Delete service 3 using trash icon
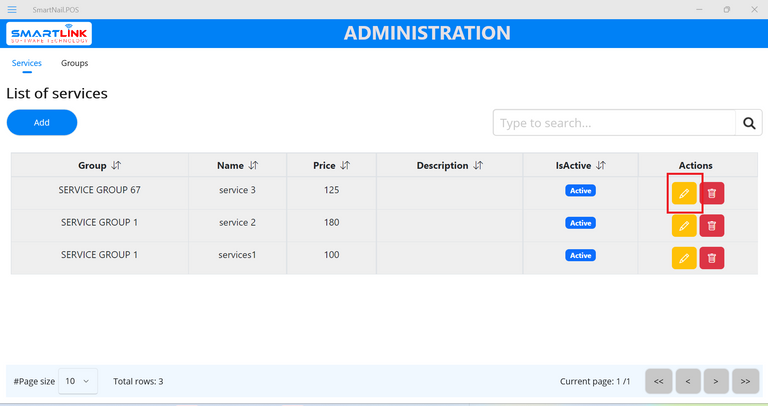Screen dimensions: 768x406 pyautogui.click(x=712, y=193)
